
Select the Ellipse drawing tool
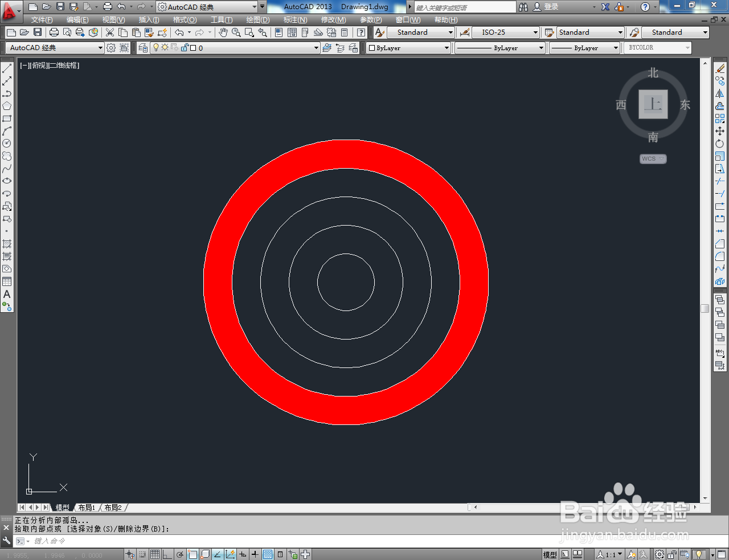pyautogui.click(x=7, y=181)
